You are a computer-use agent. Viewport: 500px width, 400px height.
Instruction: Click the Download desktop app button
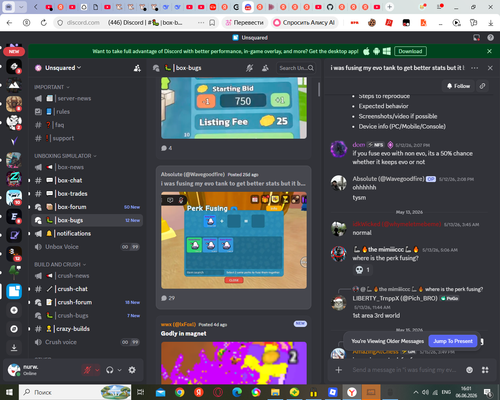point(410,51)
